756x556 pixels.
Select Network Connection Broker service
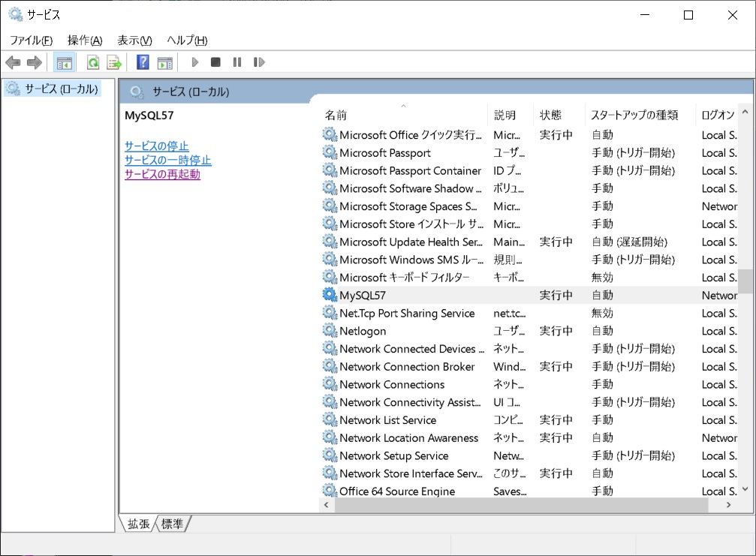coord(529,367)
